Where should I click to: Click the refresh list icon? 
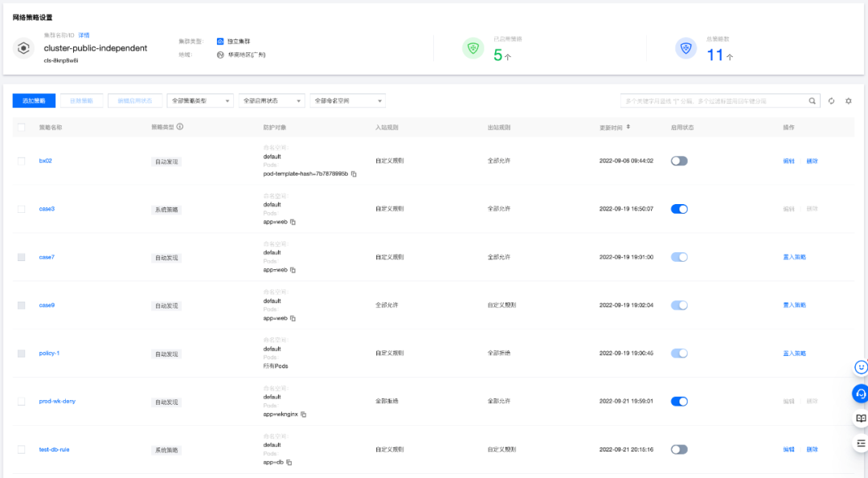(x=832, y=101)
